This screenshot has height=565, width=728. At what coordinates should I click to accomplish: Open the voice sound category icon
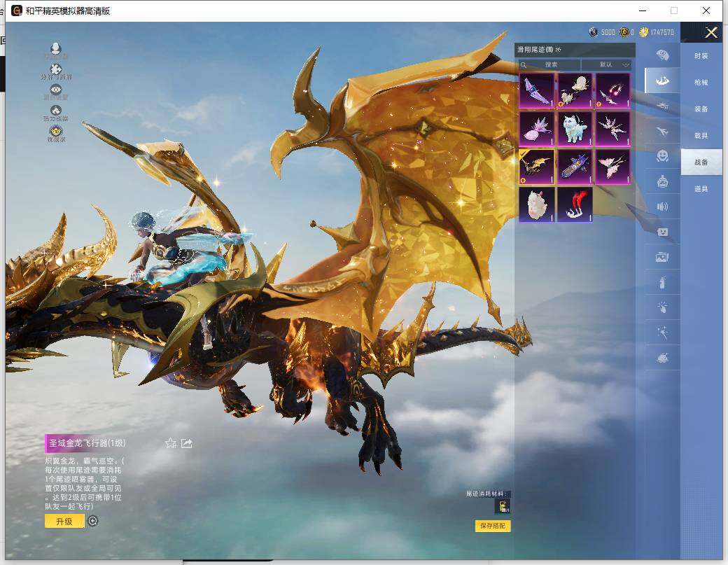662,207
